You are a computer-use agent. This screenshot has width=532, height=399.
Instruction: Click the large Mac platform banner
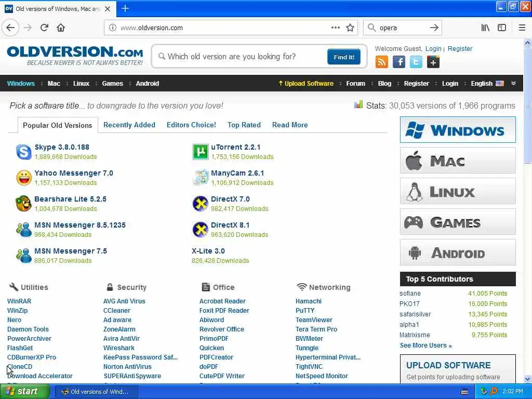458,160
